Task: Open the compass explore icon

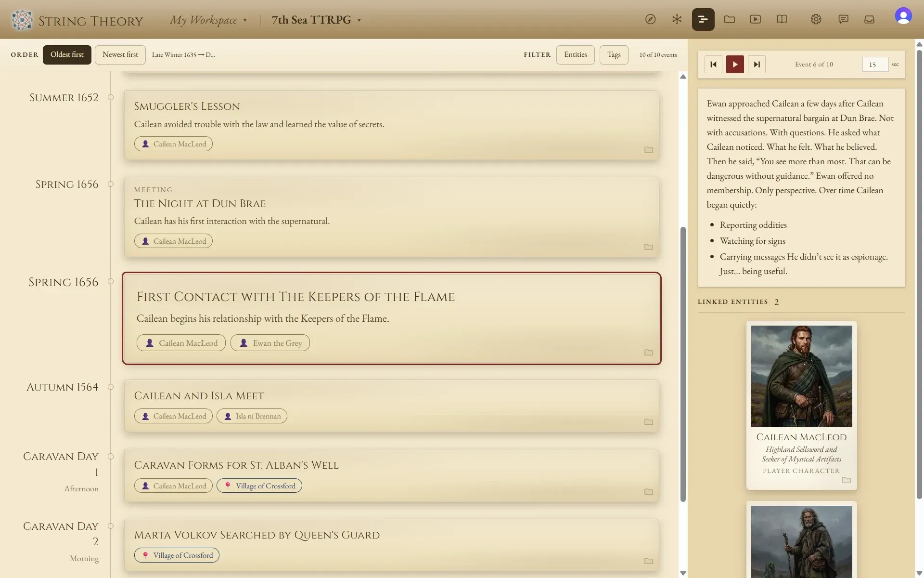Action: [x=650, y=19]
